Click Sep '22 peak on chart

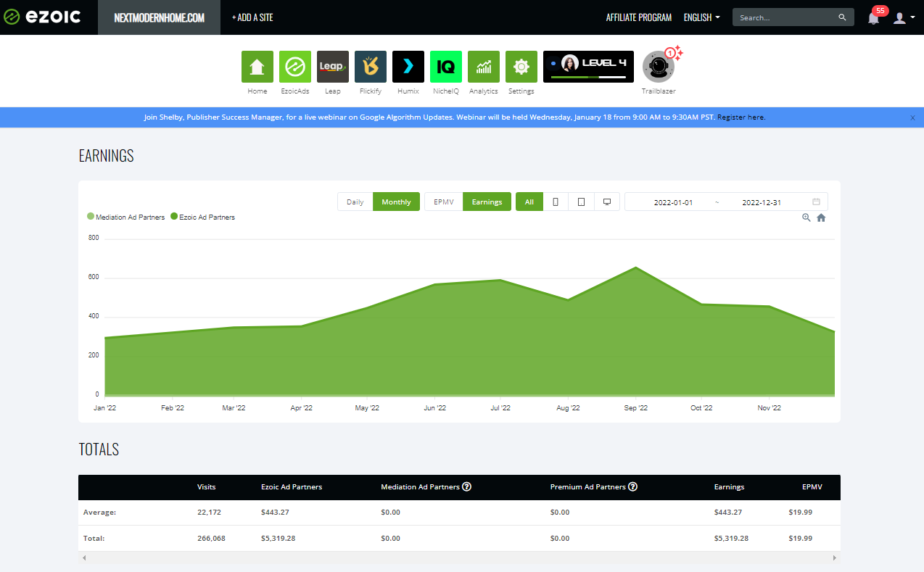[636, 268]
